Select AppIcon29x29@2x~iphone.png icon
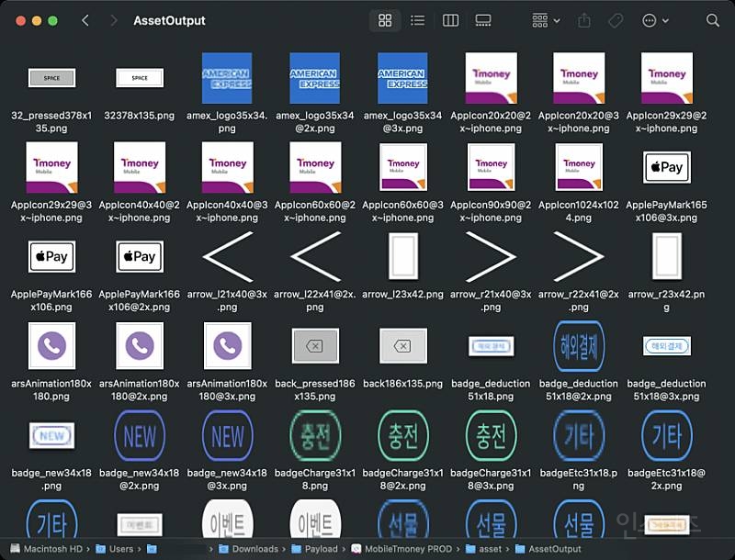This screenshot has height=560, width=735. click(x=667, y=78)
